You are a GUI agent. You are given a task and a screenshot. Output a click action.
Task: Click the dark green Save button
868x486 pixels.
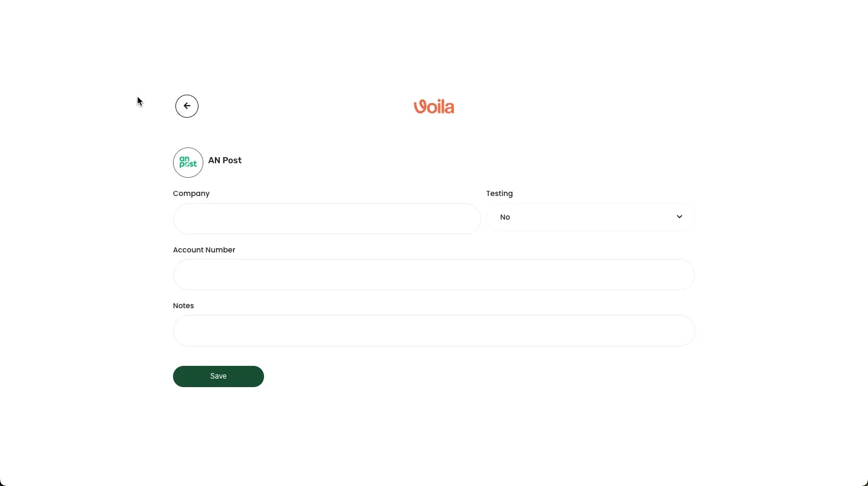click(219, 376)
